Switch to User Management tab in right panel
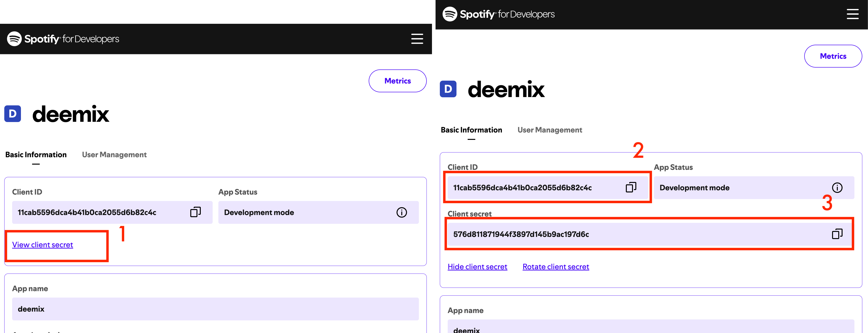The height and width of the screenshot is (333, 868). click(549, 130)
